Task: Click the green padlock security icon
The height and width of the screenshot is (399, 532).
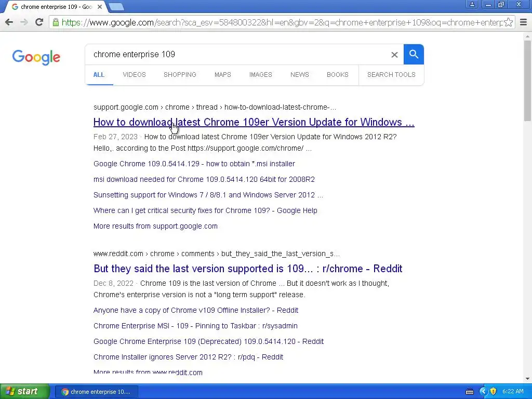Action: pos(56,22)
